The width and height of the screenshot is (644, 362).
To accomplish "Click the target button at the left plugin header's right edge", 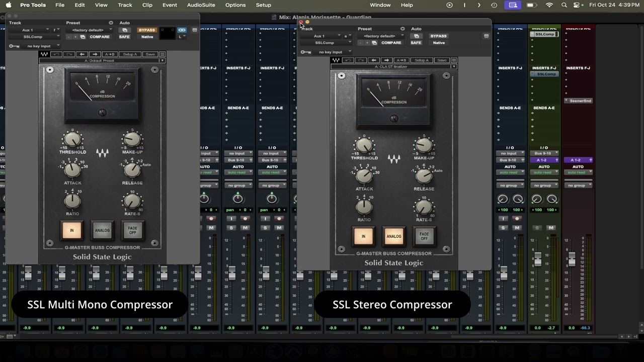I will pyautogui.click(x=194, y=30).
